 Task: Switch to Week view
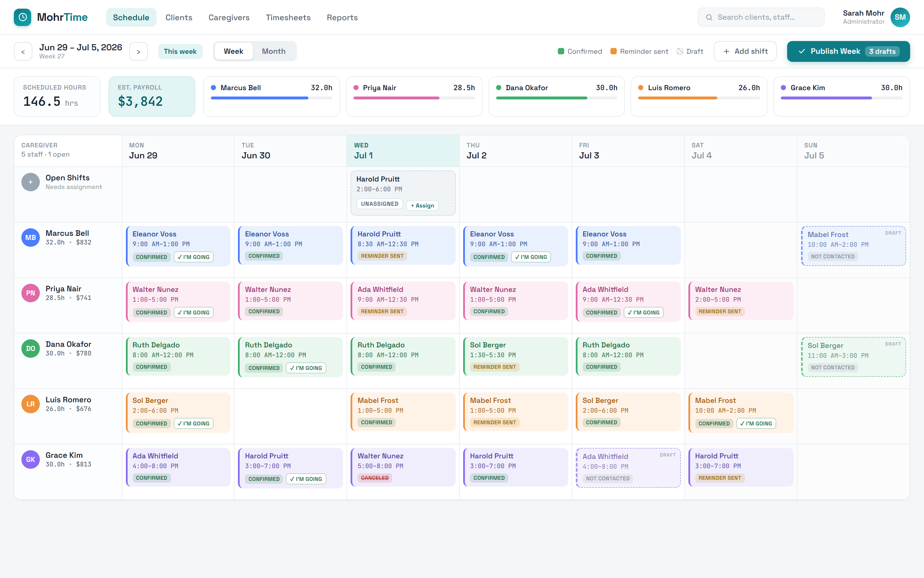click(234, 51)
